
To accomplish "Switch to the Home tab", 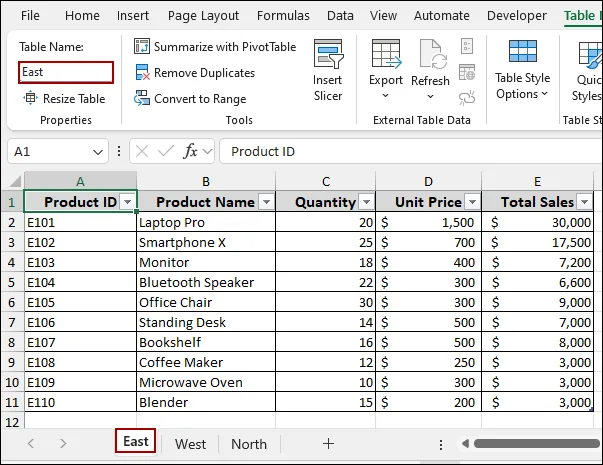I will pyautogui.click(x=82, y=16).
